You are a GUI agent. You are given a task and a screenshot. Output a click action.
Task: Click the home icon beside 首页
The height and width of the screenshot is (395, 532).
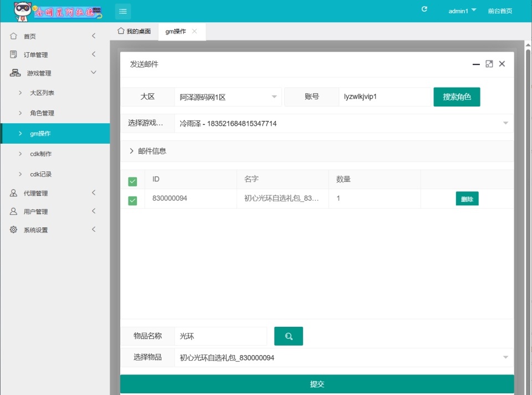(13, 36)
